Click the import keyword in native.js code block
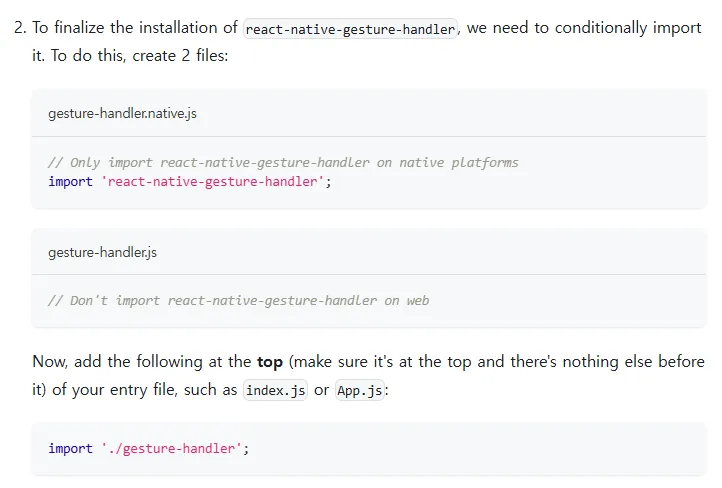The image size is (722, 488). point(70,181)
